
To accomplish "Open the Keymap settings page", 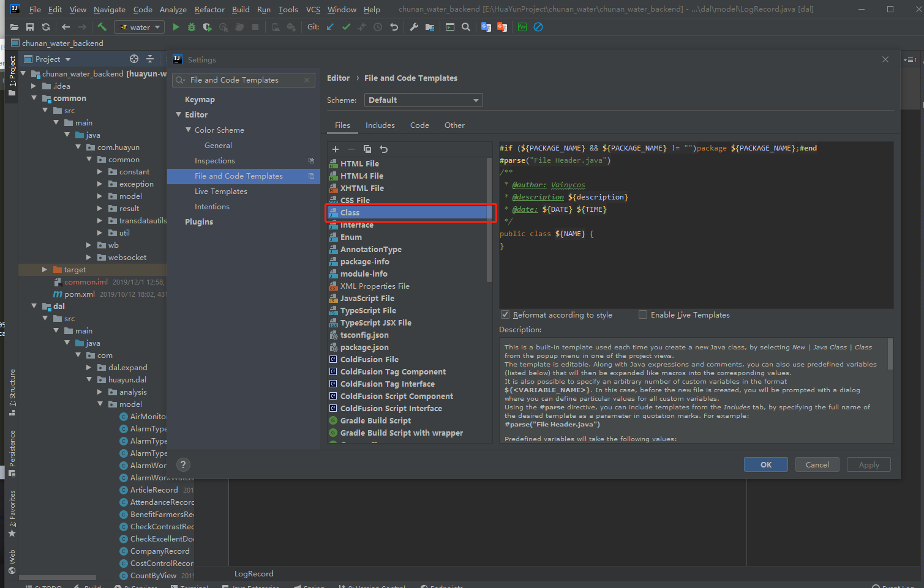I will tap(200, 99).
